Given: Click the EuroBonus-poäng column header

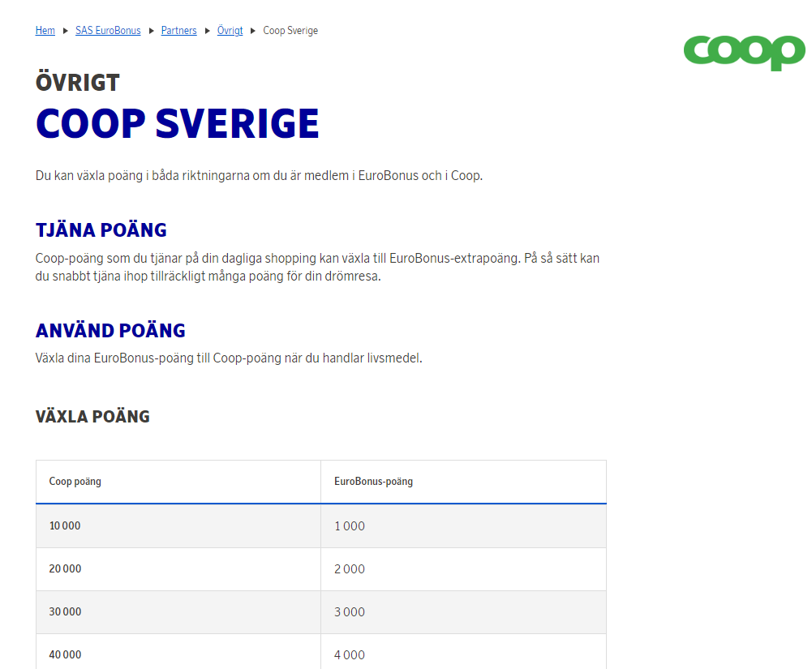Looking at the screenshot, I should pos(373,482).
